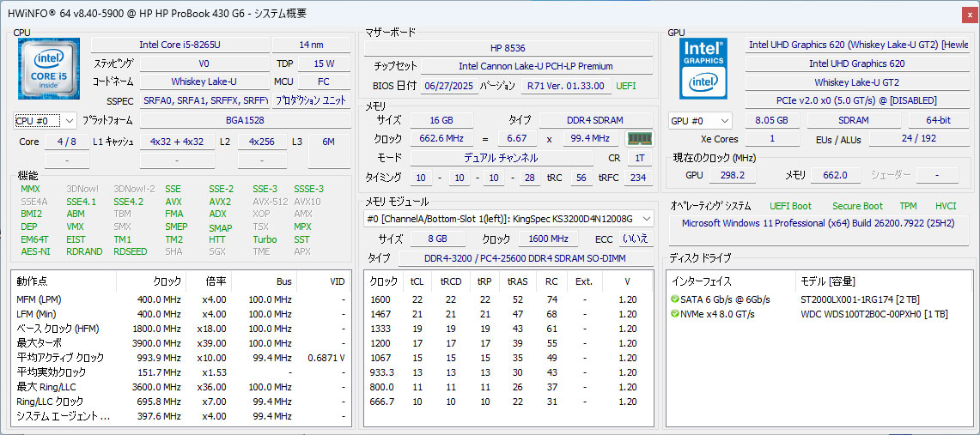The width and height of the screenshot is (980, 435).
Task: Click the Secure Boot label
Action: click(x=856, y=206)
